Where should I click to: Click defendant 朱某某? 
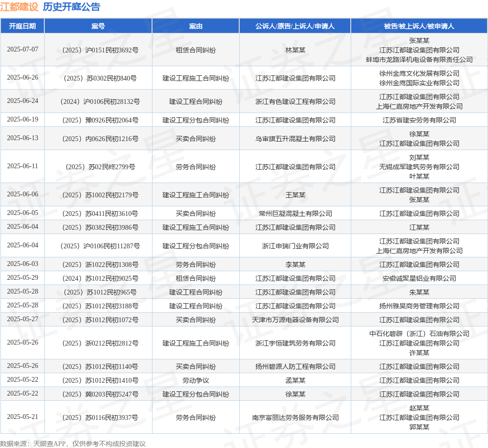click(x=419, y=292)
